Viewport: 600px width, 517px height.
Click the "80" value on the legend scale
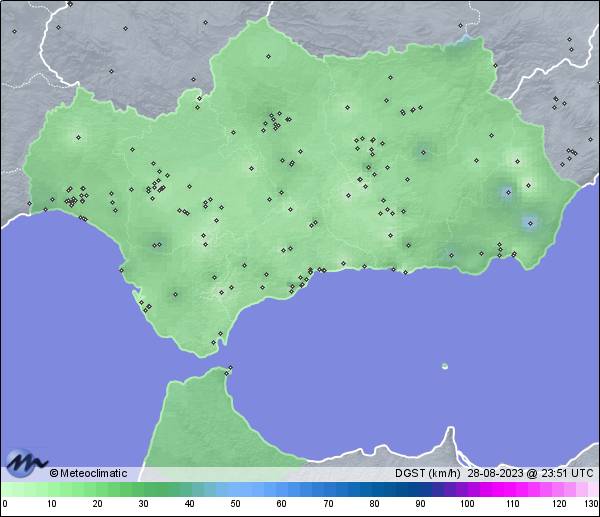374,503
